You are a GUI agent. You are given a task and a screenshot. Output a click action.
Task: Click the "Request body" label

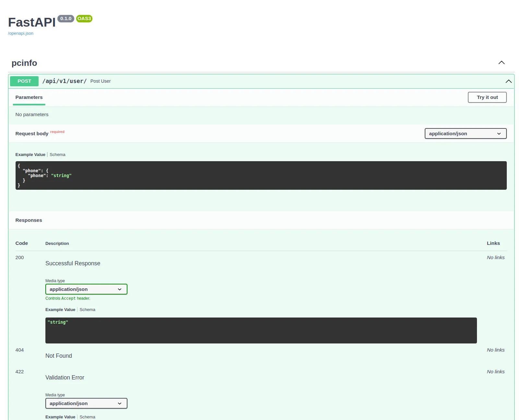click(x=32, y=134)
